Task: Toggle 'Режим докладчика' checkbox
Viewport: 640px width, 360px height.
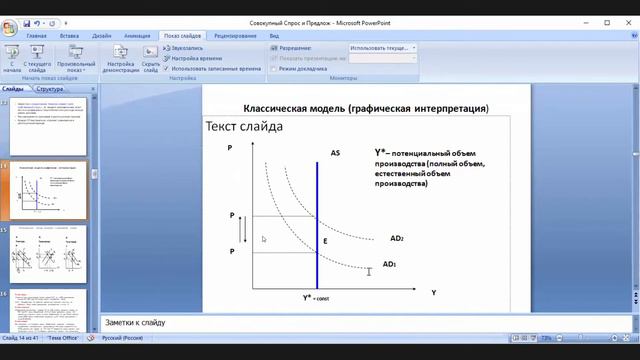Action: 273,69
